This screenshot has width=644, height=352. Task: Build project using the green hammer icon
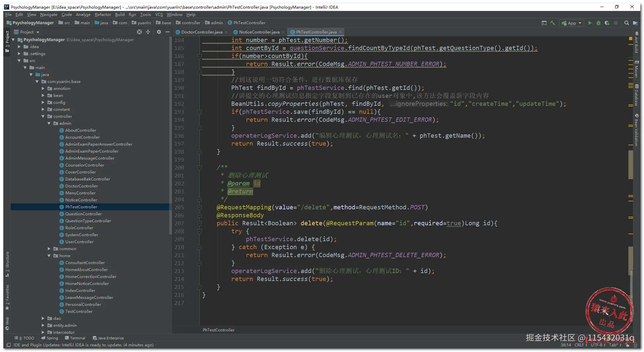pyautogui.click(x=553, y=23)
